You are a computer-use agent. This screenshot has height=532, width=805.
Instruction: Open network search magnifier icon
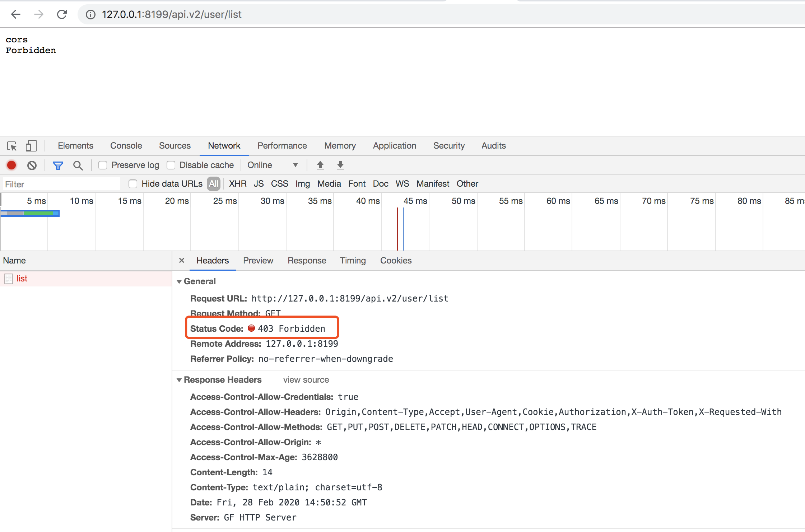pos(78,165)
